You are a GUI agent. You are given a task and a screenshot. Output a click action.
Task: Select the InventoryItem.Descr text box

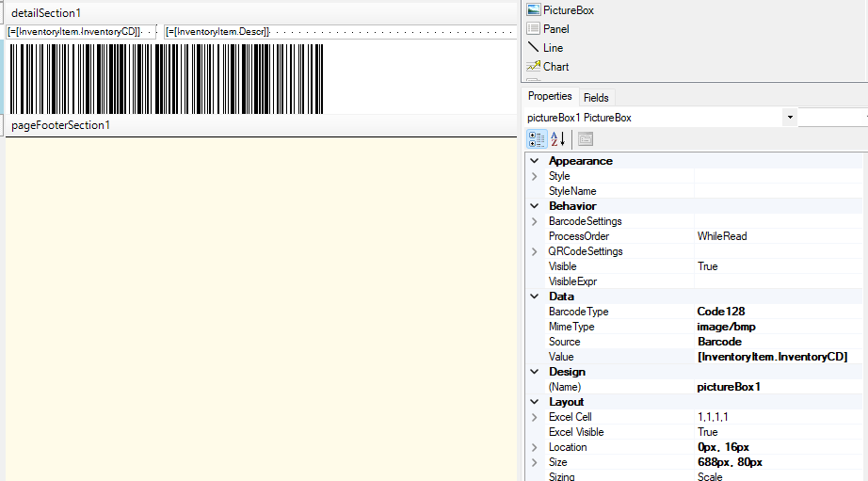(341, 32)
